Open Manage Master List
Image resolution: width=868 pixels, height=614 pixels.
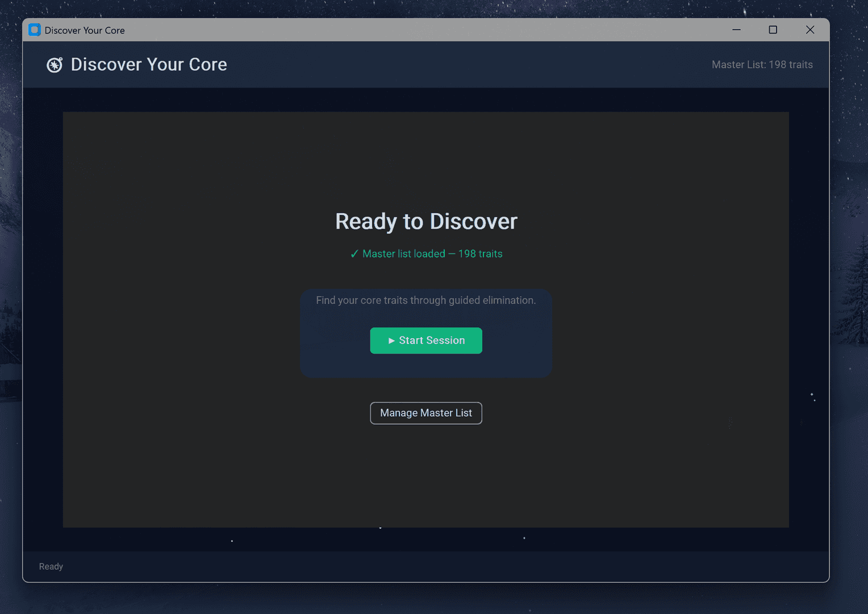pos(426,413)
